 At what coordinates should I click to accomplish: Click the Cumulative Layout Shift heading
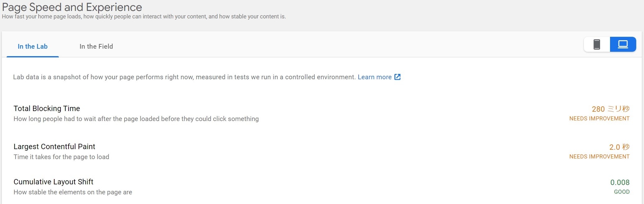click(53, 182)
